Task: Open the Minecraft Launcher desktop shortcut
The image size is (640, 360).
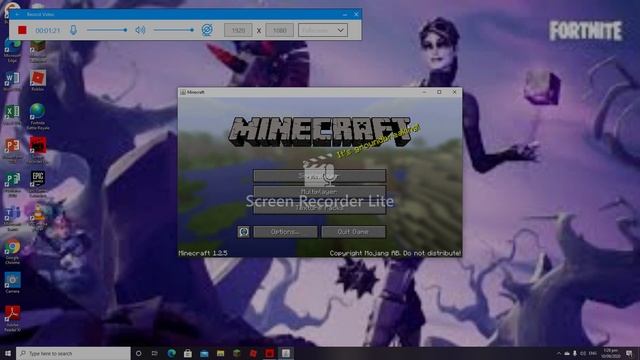Action: (38, 51)
